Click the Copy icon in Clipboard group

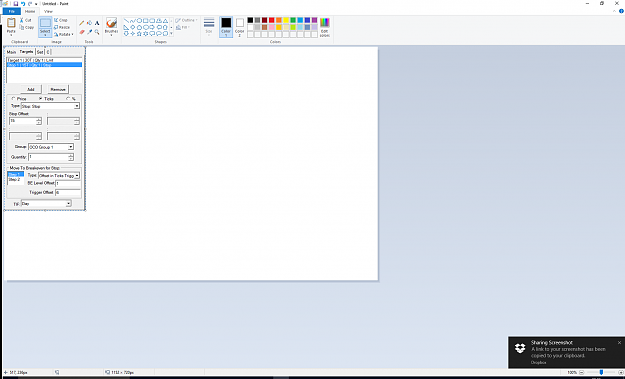(x=22, y=27)
